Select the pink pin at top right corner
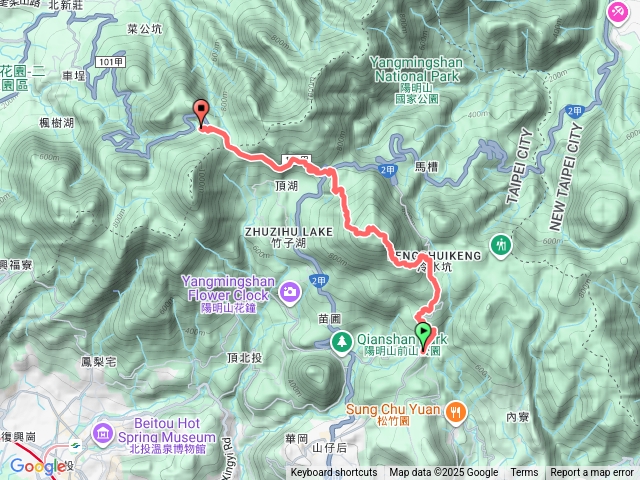Image resolution: width=640 pixels, height=480 pixels. pos(619,12)
